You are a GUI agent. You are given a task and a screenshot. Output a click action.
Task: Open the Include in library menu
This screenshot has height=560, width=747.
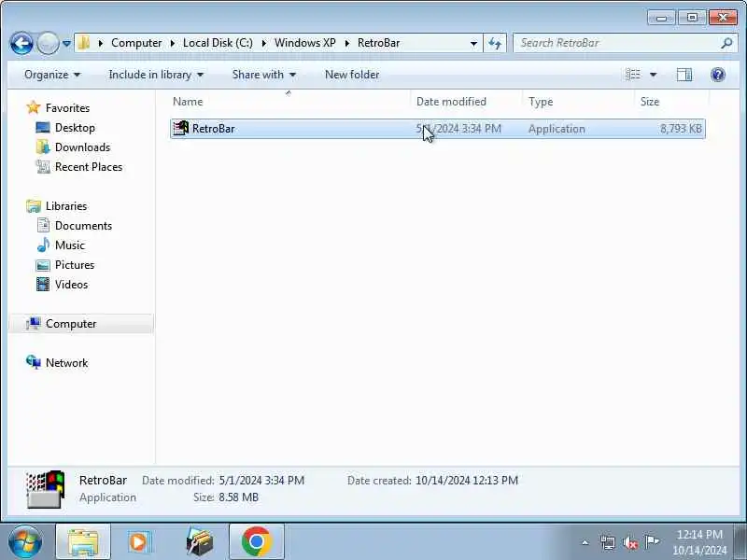click(156, 75)
